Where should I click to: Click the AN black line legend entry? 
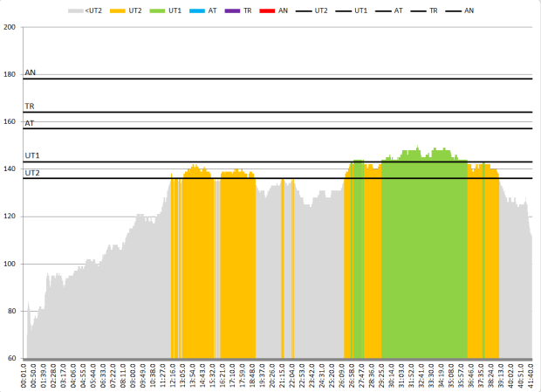coord(461,10)
